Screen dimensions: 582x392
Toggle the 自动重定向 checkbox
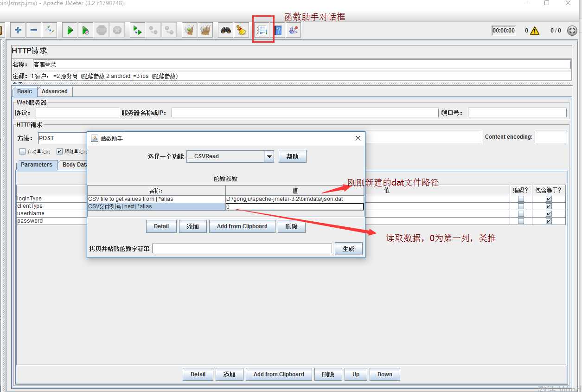tap(22, 151)
